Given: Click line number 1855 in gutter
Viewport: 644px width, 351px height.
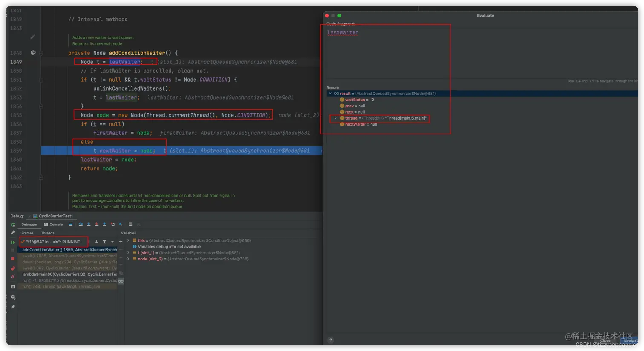Looking at the screenshot, I should point(16,115).
